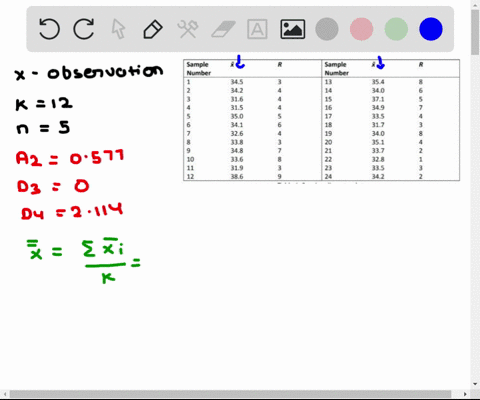480x400 pixels.
Task: Select the pointer cursor tool
Action: click(118, 29)
